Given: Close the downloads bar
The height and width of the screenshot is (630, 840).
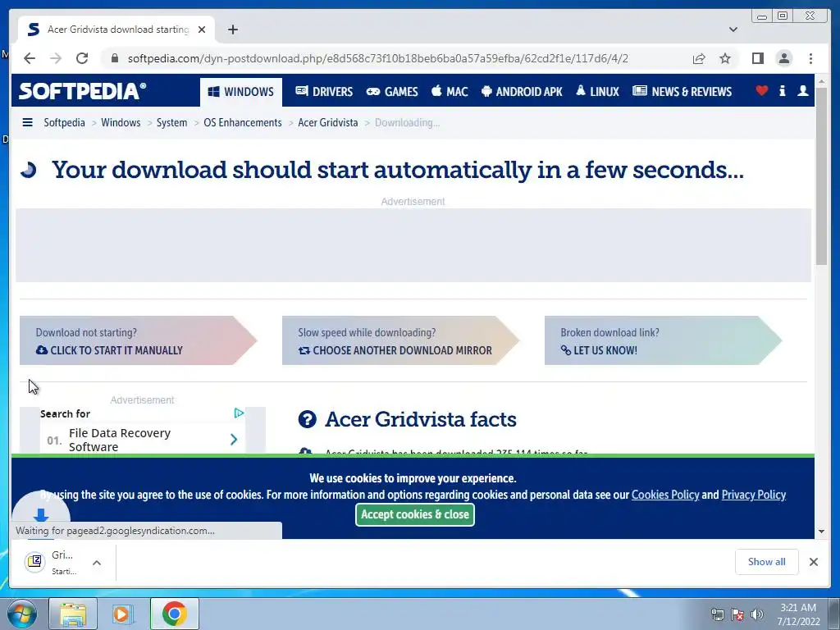Looking at the screenshot, I should click(813, 562).
